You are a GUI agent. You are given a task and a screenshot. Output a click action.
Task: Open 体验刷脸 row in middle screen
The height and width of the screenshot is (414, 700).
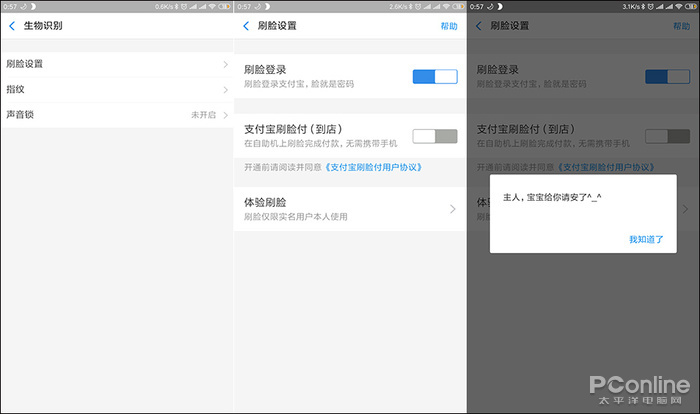[x=350, y=209]
